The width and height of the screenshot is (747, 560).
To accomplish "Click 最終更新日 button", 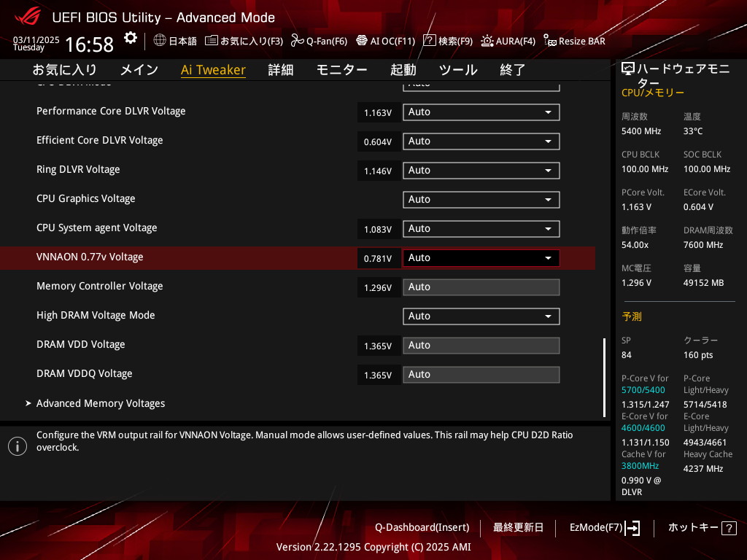I will pyautogui.click(x=518, y=528).
